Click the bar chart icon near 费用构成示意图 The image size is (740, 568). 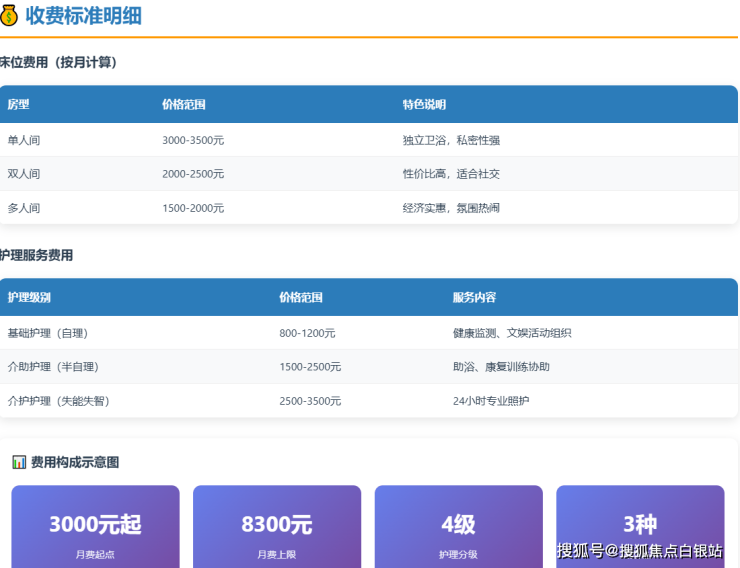(x=19, y=462)
